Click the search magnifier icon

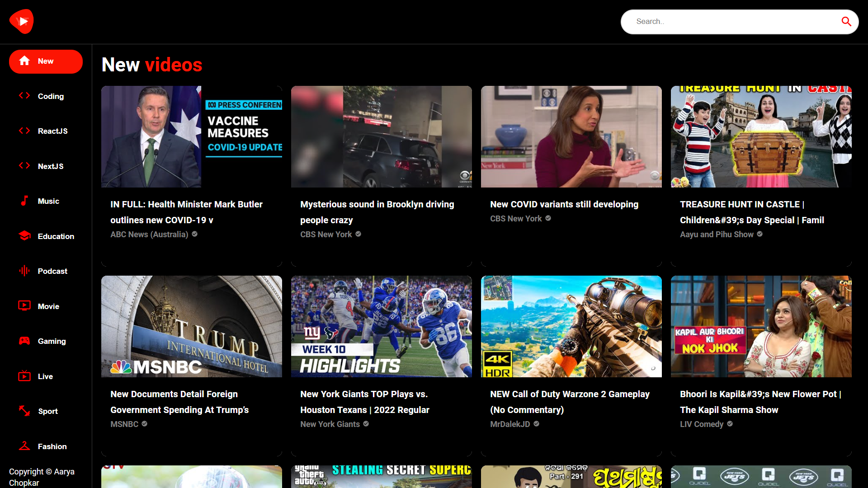tap(847, 21)
